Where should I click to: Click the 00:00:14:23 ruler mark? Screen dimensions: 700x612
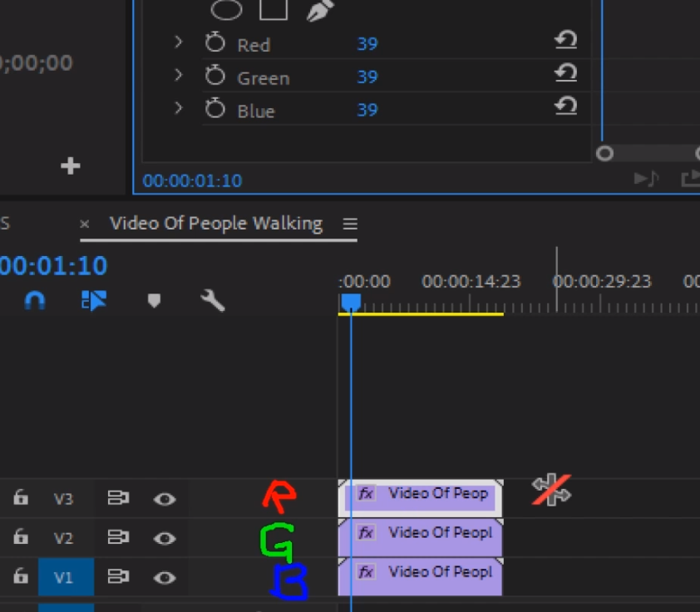click(x=471, y=282)
